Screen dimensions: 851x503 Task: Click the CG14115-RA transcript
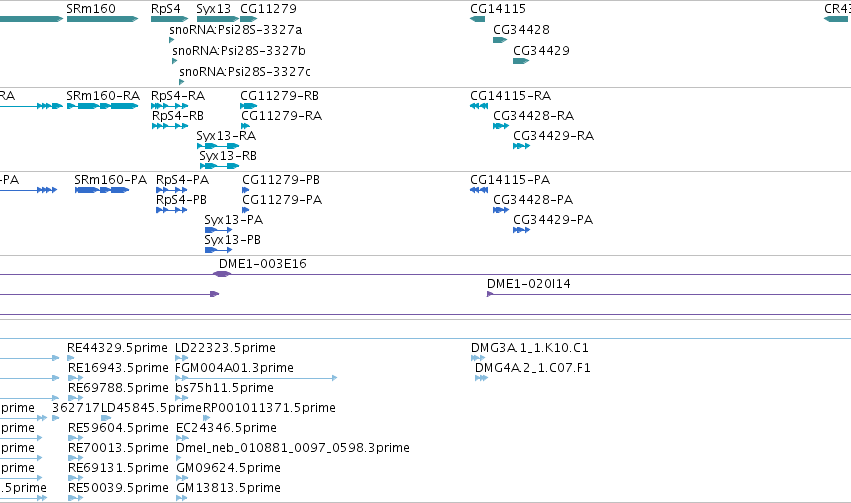point(479,106)
